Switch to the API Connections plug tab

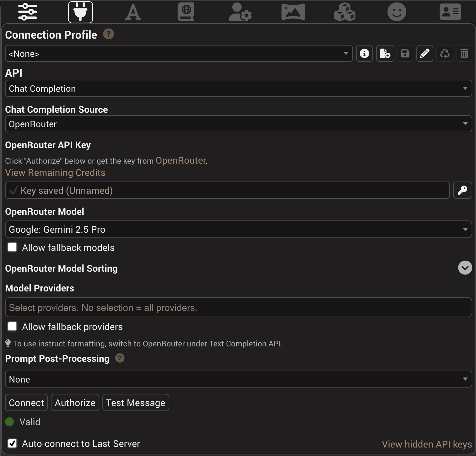(x=80, y=12)
